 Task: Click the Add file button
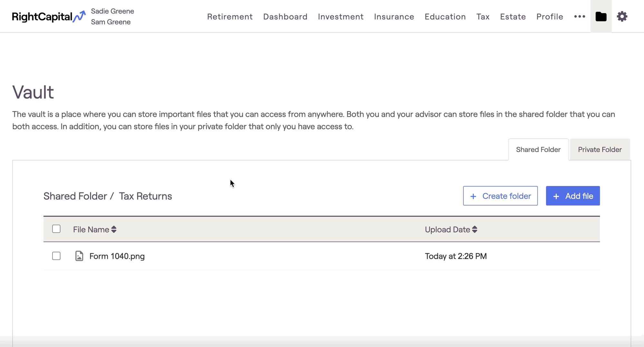(x=573, y=196)
